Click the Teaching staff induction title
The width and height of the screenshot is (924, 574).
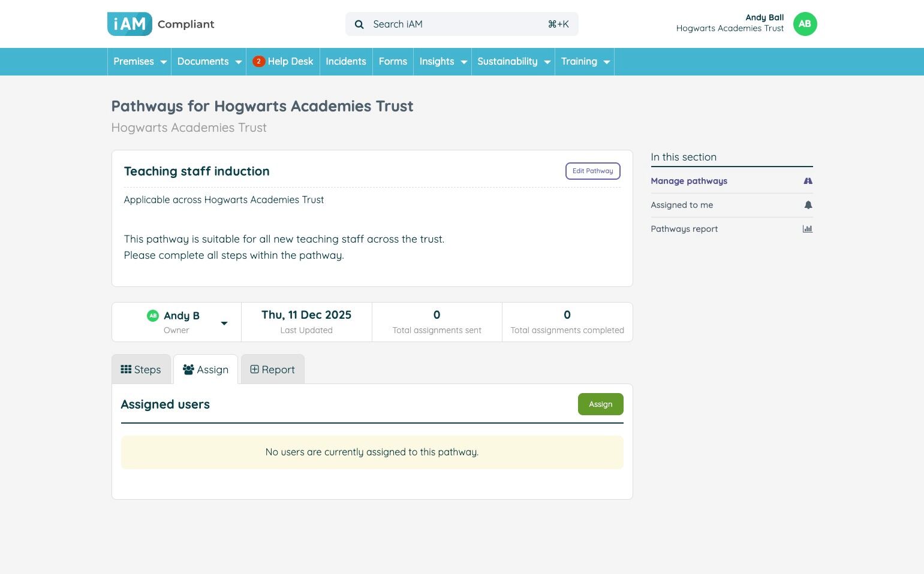(x=197, y=171)
